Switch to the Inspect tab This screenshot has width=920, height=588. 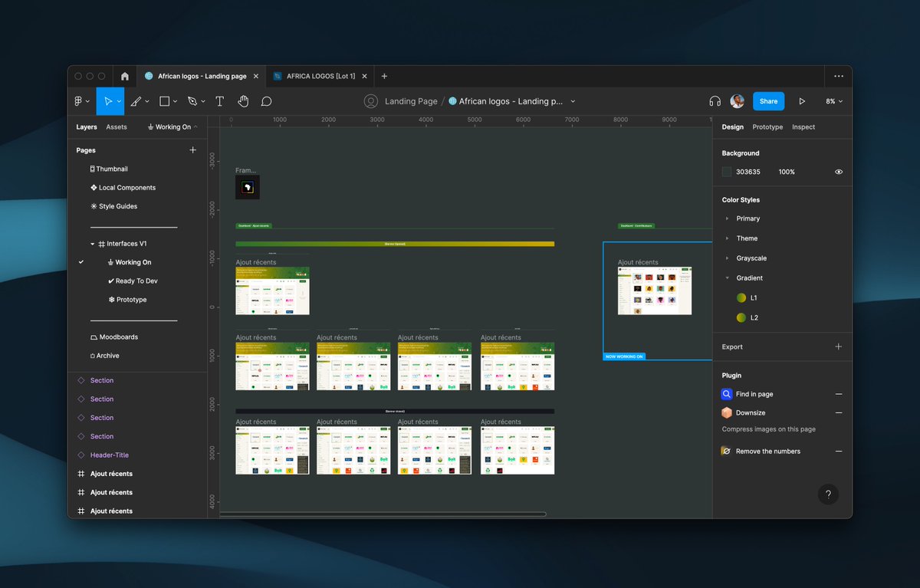pos(803,127)
